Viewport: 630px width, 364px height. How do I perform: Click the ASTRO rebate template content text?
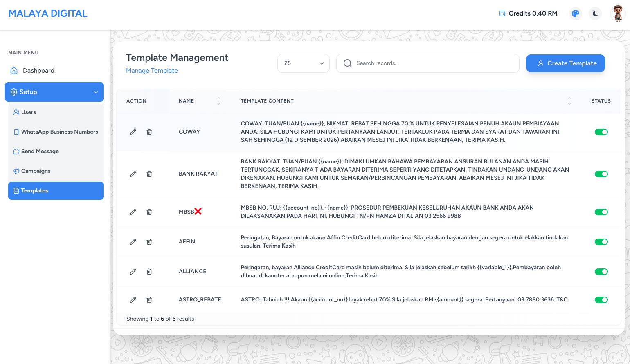tap(405, 300)
